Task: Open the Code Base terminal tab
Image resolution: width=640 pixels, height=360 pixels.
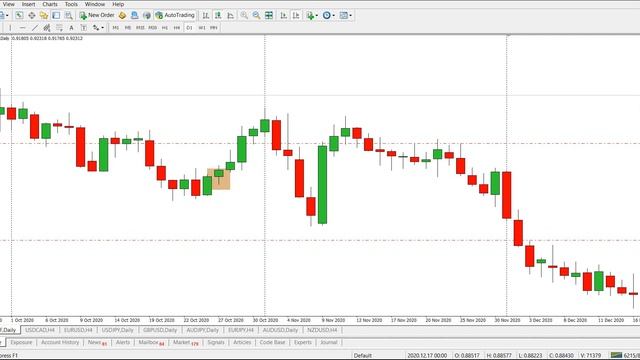Action: tap(272, 342)
